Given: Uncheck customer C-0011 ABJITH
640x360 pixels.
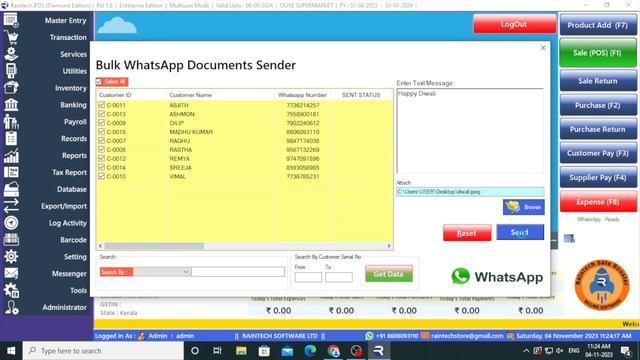Looking at the screenshot, I should (101, 105).
